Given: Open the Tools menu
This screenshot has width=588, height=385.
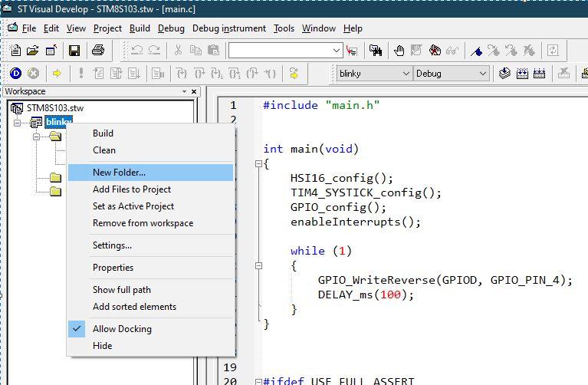Looking at the screenshot, I should pos(284,28).
